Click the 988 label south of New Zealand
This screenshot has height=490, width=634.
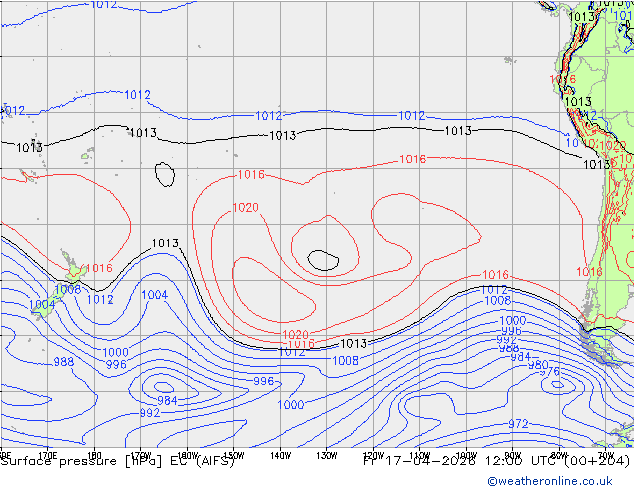pyautogui.click(x=64, y=361)
